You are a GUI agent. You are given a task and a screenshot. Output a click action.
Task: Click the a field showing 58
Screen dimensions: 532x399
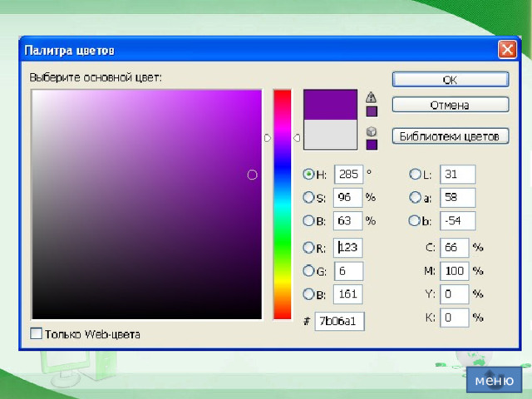458,198
